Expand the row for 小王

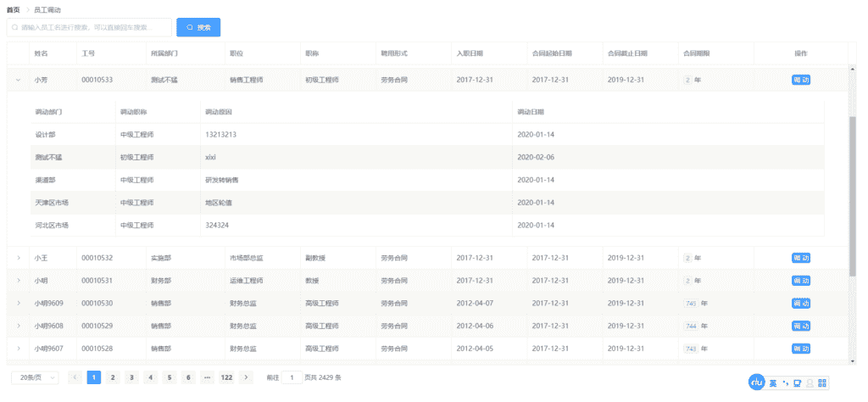19,258
